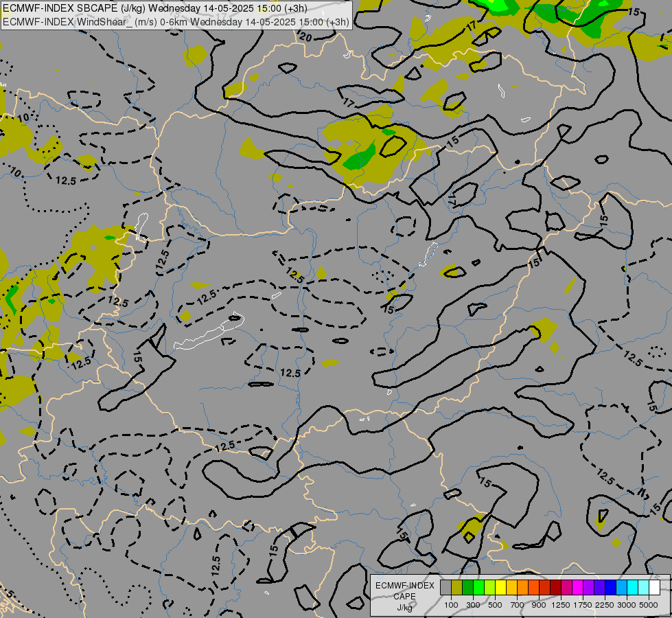This screenshot has height=618, width=672.
Task: Click the orange swatch right of 700 tick
Action: point(523,588)
